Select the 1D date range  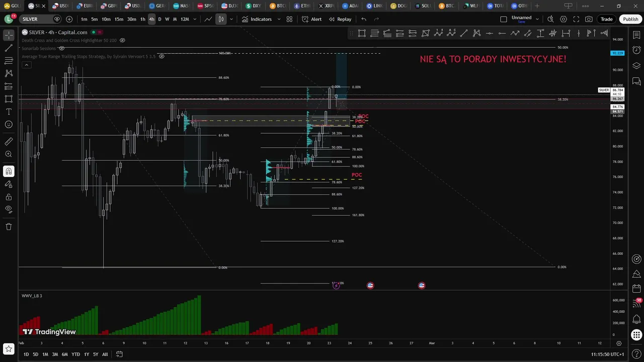pyautogui.click(x=26, y=354)
